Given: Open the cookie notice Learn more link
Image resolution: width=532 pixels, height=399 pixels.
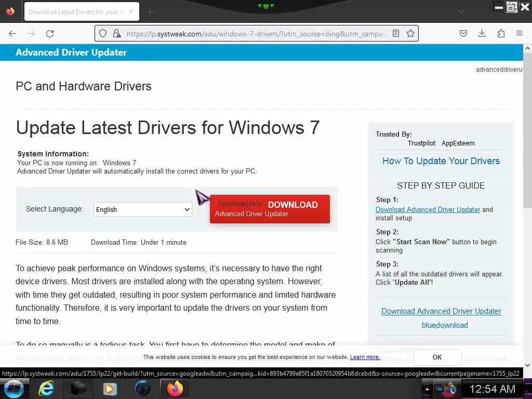Looking at the screenshot, I should click(x=365, y=357).
